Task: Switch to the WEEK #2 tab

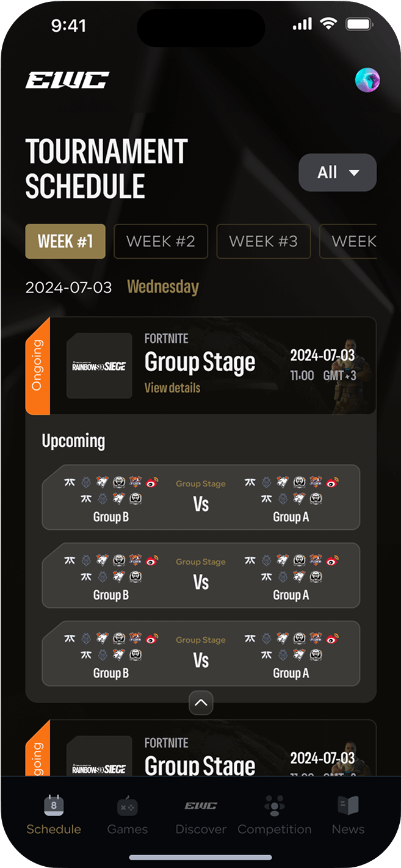Action: point(161,241)
